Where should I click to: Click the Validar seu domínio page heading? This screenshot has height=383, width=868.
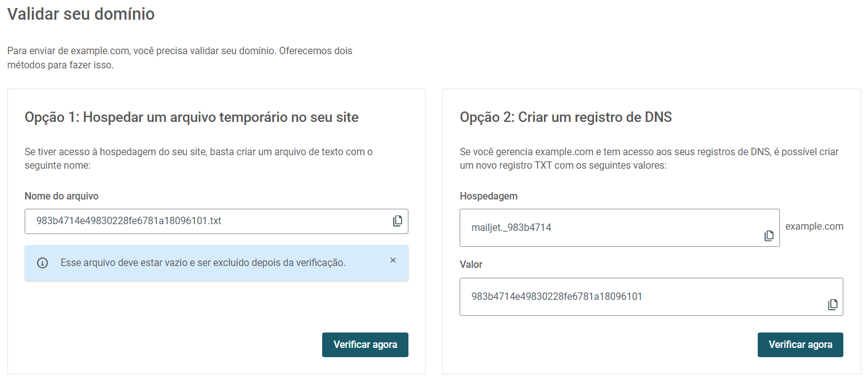coord(81,14)
